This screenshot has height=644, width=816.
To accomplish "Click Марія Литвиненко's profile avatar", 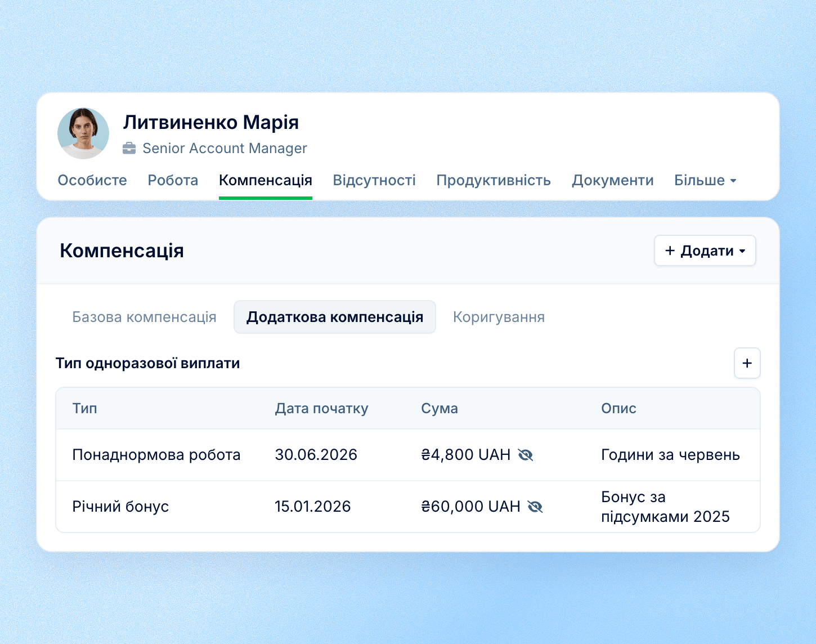I will [x=83, y=133].
